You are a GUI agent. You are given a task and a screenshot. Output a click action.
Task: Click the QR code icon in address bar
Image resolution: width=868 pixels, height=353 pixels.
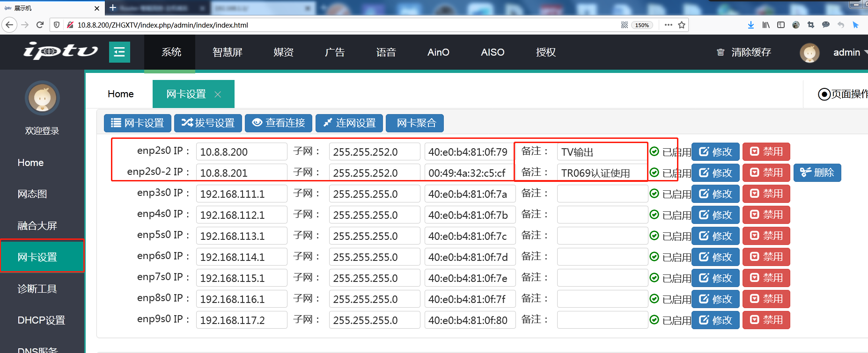(625, 25)
